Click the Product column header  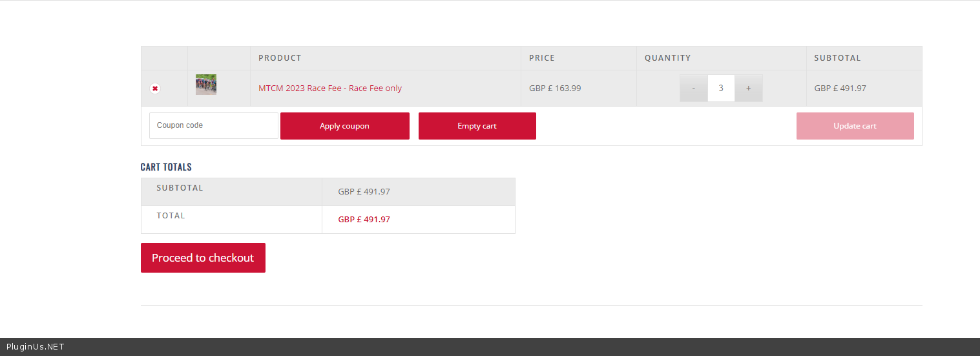pyautogui.click(x=280, y=58)
